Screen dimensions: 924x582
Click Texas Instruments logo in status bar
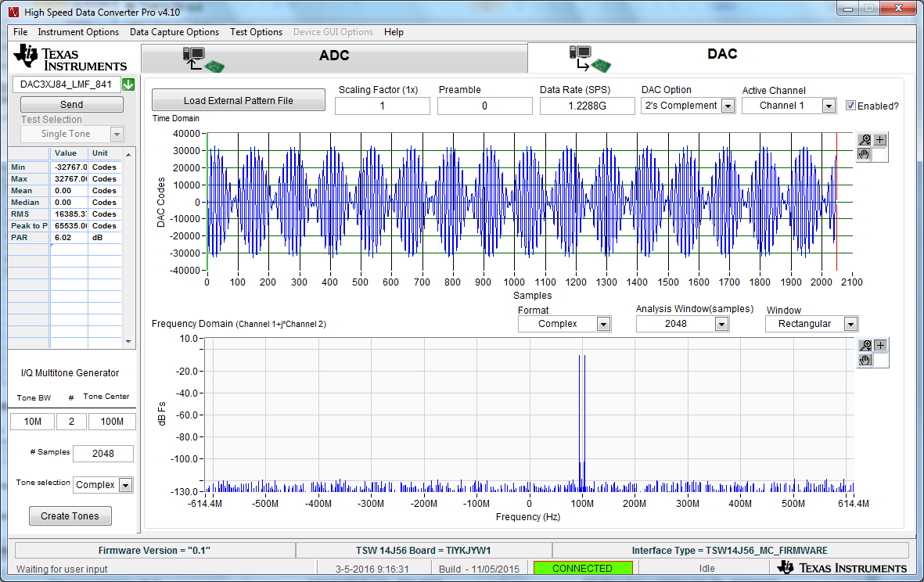[842, 568]
